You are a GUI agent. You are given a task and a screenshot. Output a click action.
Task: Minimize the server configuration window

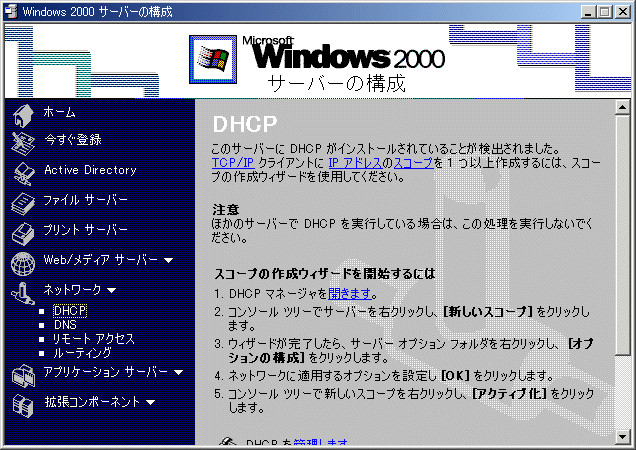click(x=588, y=12)
